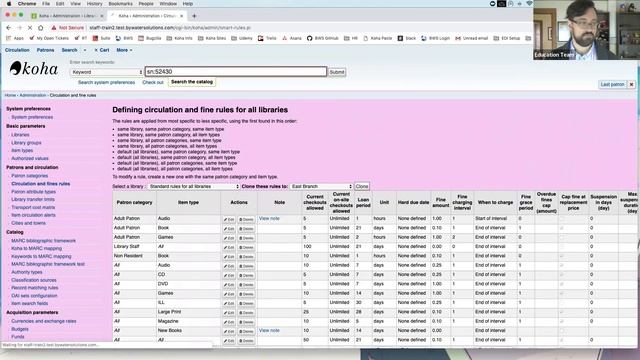This screenshot has height=360, width=640.
Task: Edit the All DVD rule
Action: pos(229,285)
